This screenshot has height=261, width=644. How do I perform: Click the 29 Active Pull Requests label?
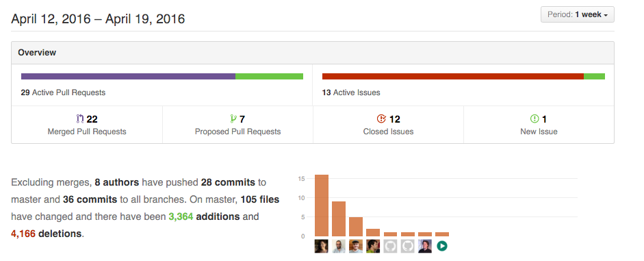click(x=63, y=92)
